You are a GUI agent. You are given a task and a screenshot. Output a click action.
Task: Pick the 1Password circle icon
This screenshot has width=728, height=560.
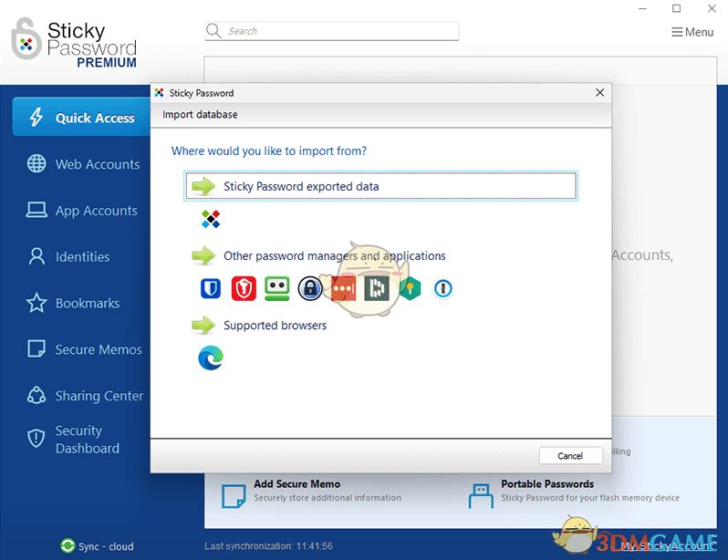pyautogui.click(x=443, y=289)
